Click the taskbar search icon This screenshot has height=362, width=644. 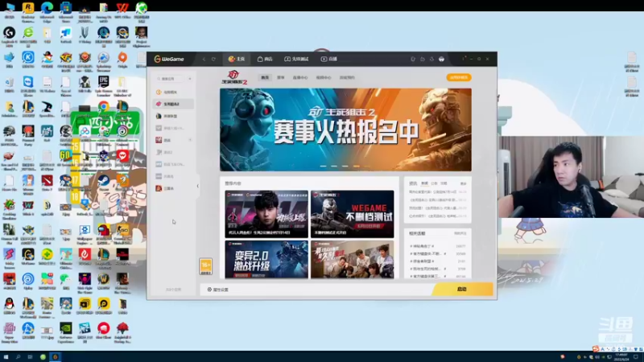tap(18, 357)
